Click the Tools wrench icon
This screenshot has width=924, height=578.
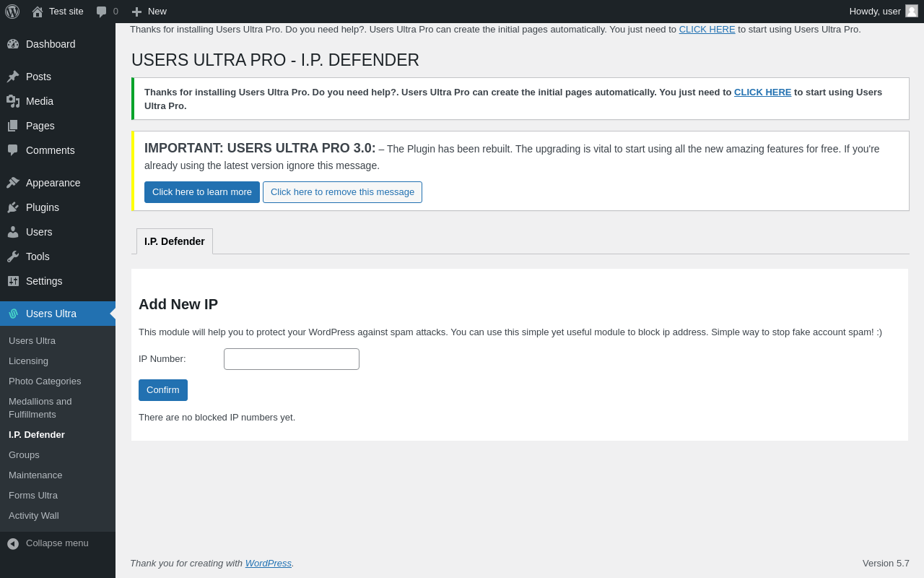coord(13,256)
